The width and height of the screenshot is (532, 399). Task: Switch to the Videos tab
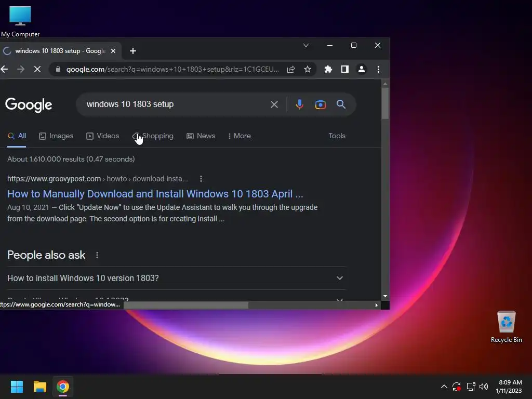point(102,136)
